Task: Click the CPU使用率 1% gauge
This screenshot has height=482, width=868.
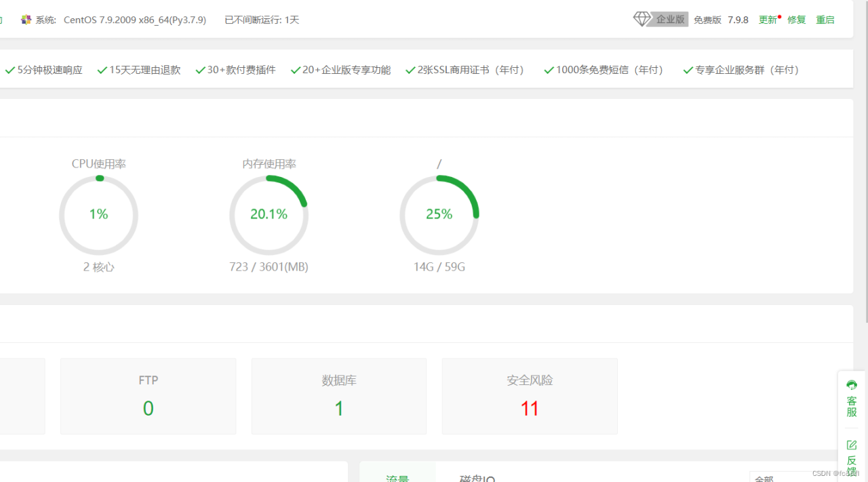Action: click(98, 215)
